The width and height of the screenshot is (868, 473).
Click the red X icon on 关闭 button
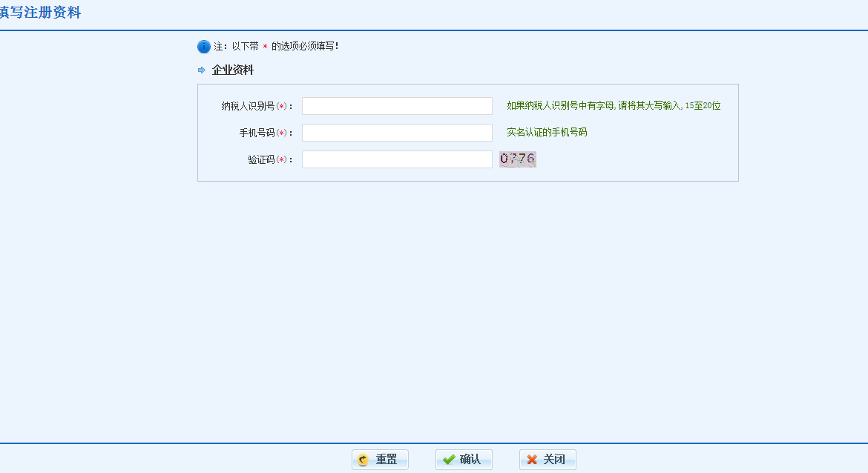click(x=531, y=459)
